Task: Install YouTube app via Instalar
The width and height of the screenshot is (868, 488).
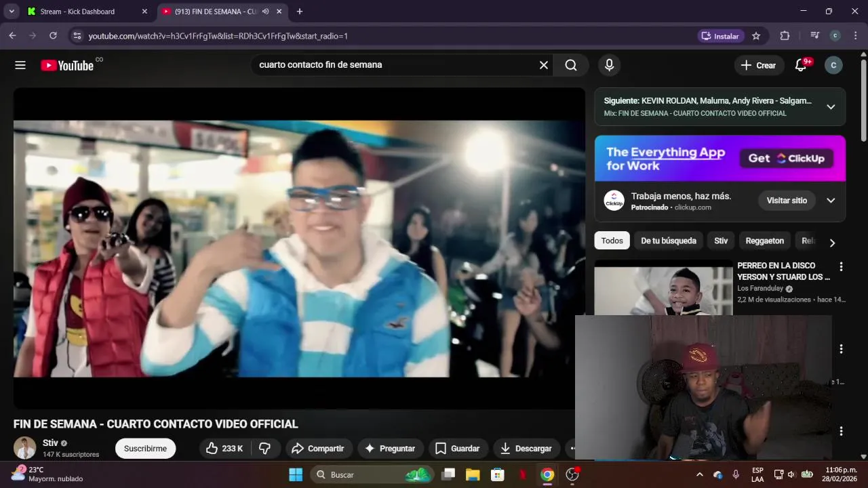Action: [721, 36]
